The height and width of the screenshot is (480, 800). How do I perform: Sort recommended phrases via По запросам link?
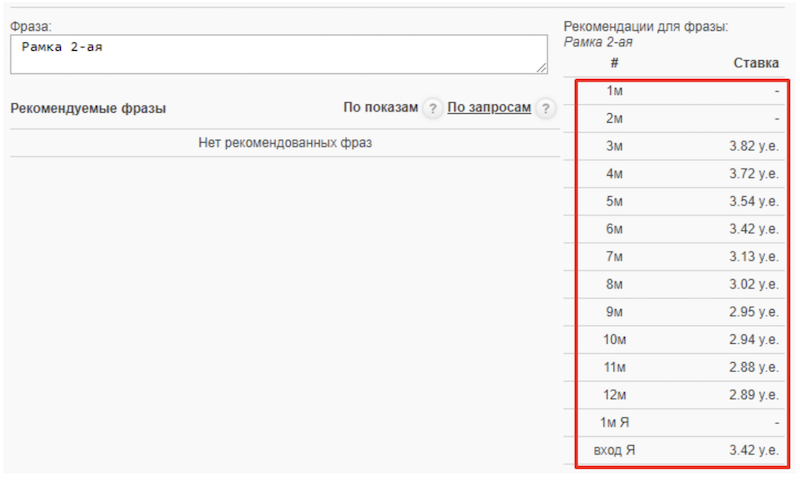coord(488,108)
